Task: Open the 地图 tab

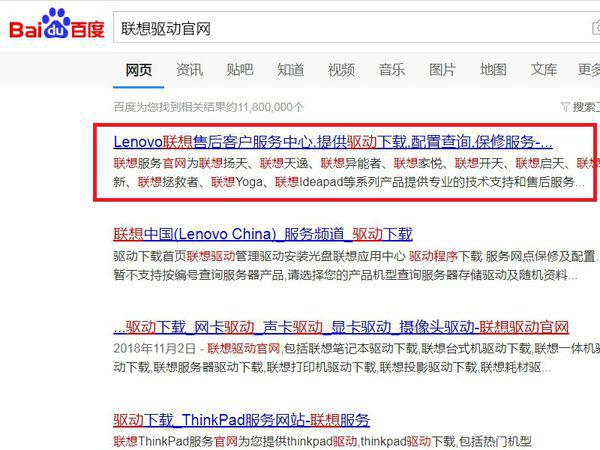Action: pyautogui.click(x=493, y=70)
